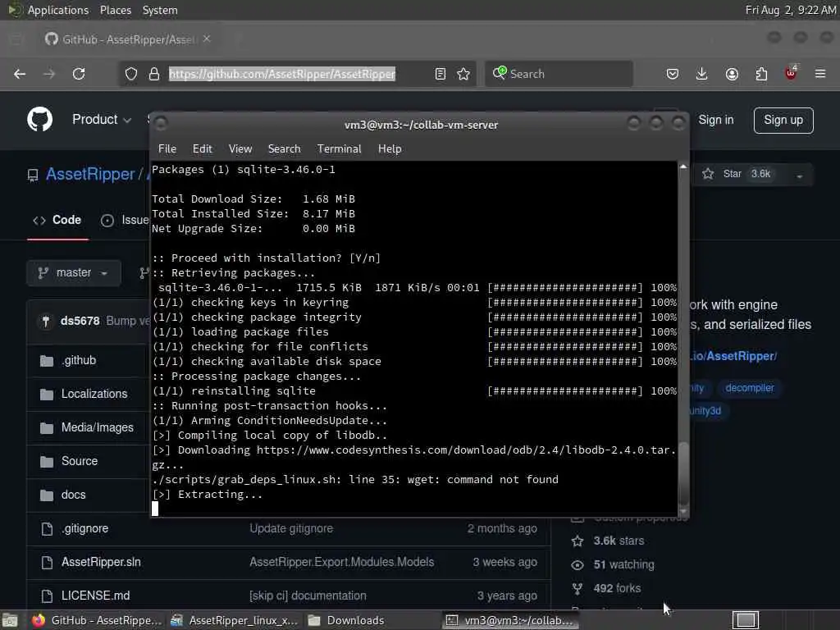Open the Code repository tab

tap(58, 220)
